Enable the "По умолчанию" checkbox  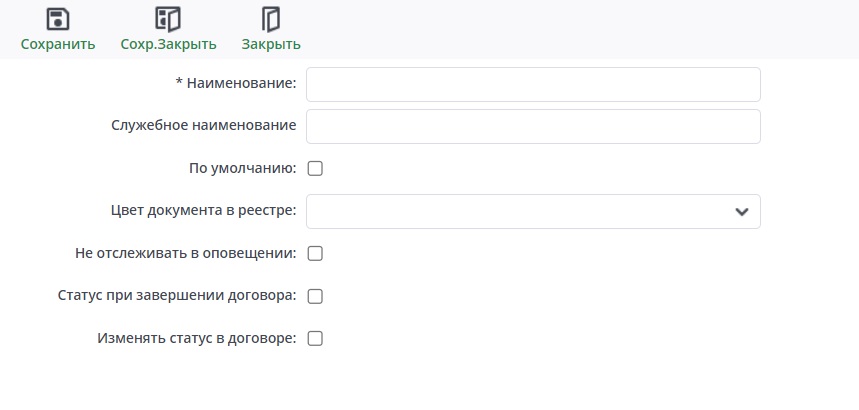click(315, 169)
